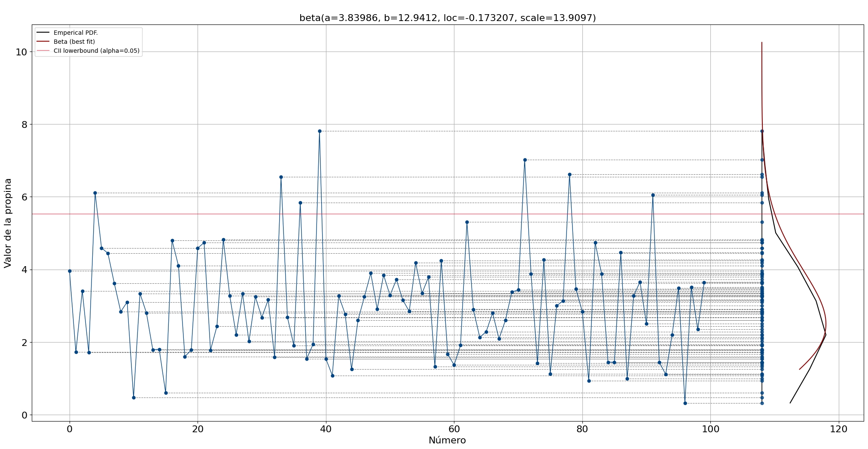Click the x-axis tick label "120"
Screen dimensions: 868x449
coord(838,429)
